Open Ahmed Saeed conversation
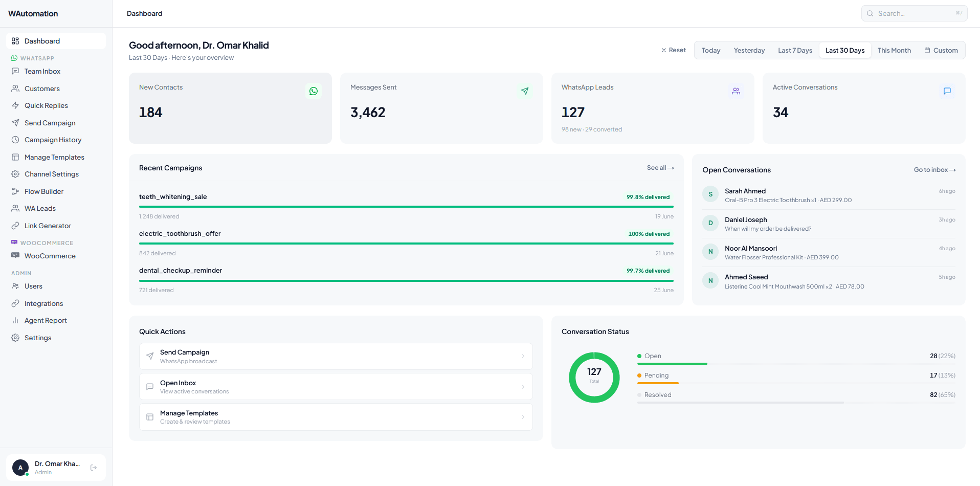This screenshot has height=486, width=980. (829, 281)
